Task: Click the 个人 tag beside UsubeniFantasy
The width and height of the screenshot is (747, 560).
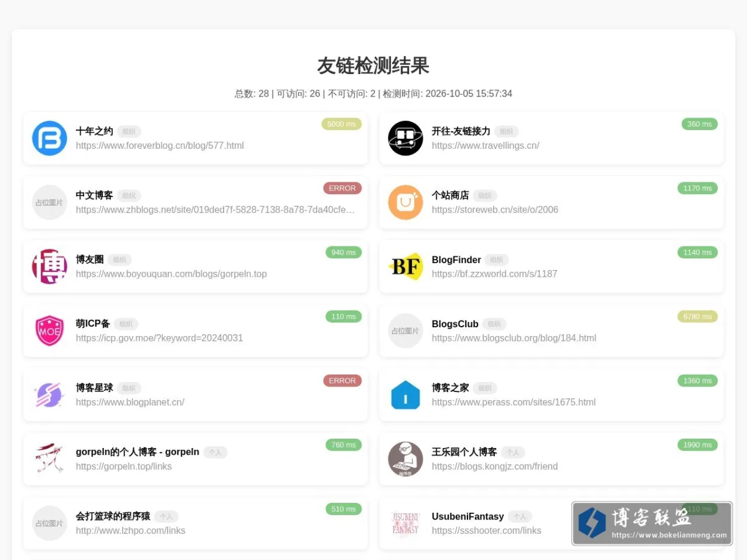Action: 520,516
